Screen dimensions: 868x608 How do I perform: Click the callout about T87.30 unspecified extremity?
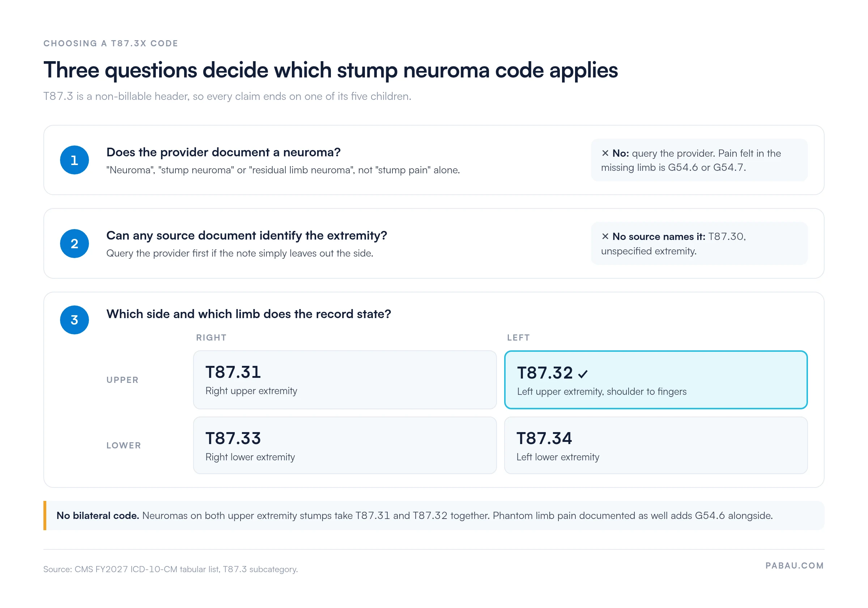pyautogui.click(x=699, y=244)
